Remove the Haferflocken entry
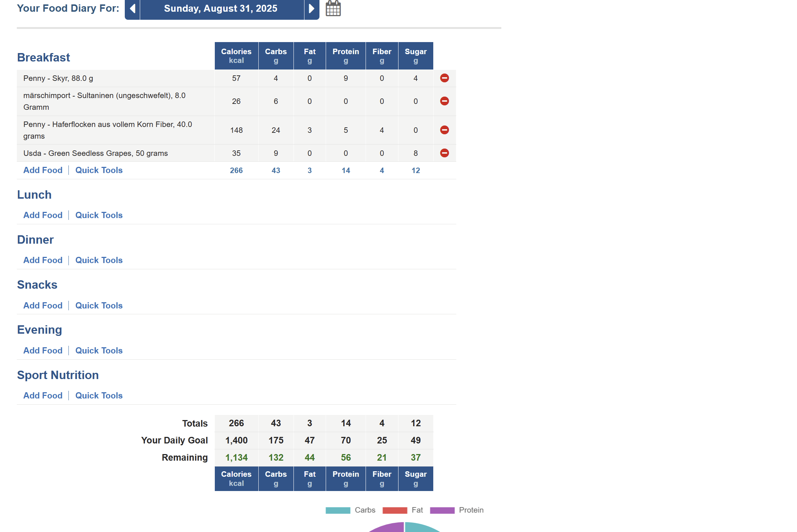The height and width of the screenshot is (532, 797). coord(444,130)
